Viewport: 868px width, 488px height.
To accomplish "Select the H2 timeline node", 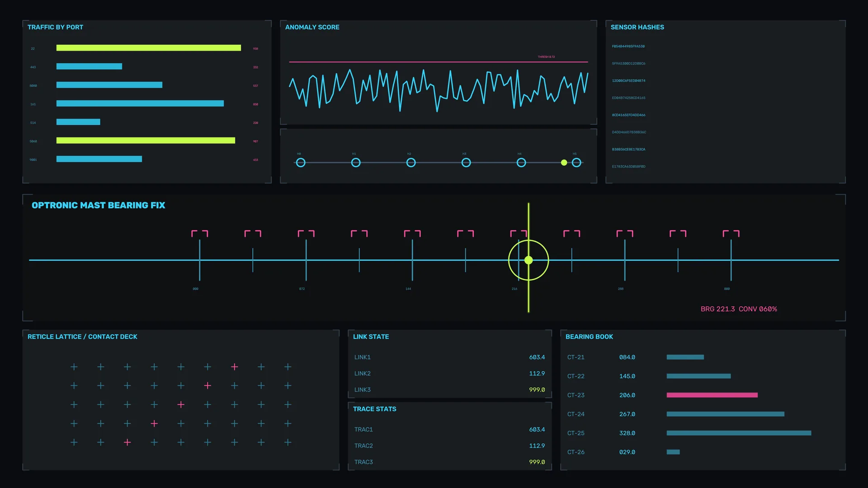I will point(411,163).
